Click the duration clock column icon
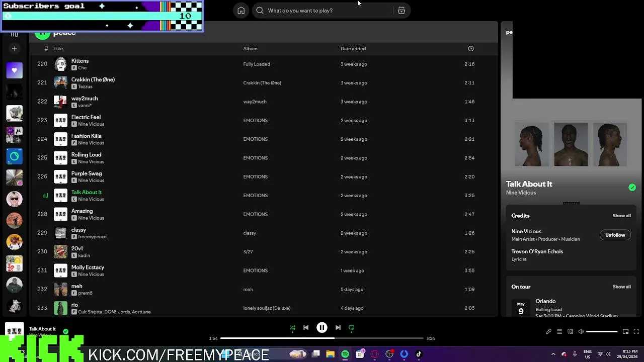 tap(471, 49)
